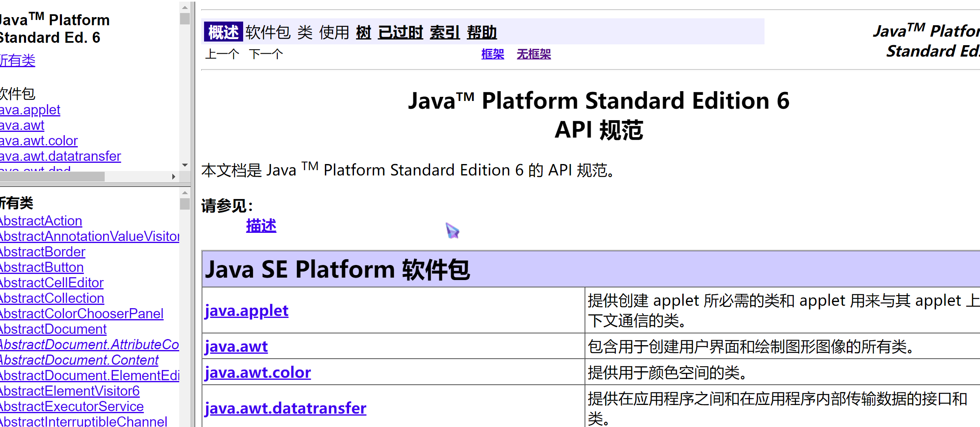
Task: Switch to 框架 frames view
Action: tap(492, 54)
